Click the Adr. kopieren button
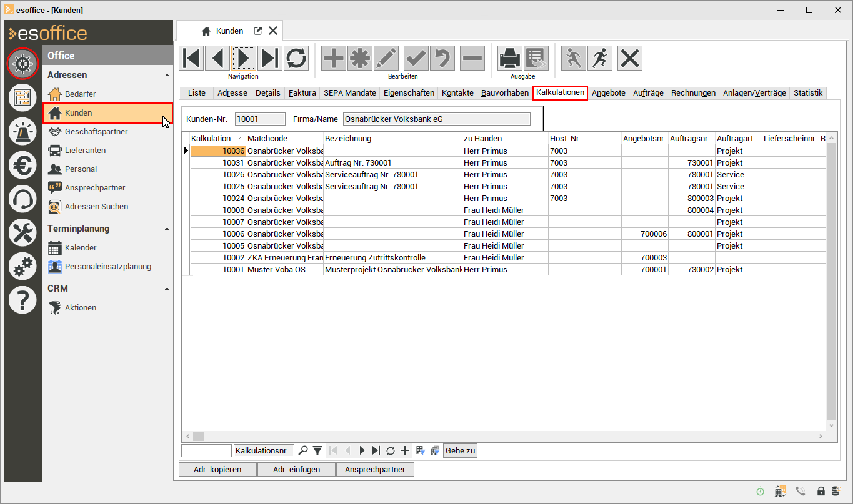 217,470
